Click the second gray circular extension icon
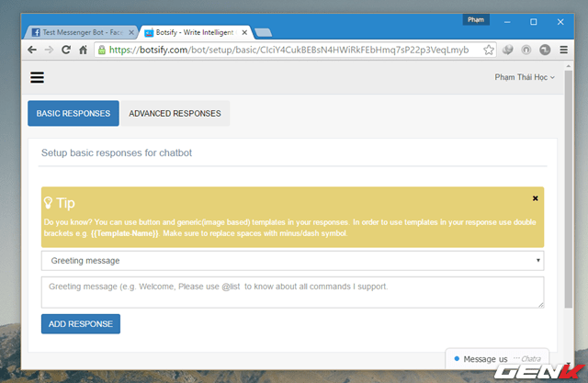588x383 pixels. point(526,50)
